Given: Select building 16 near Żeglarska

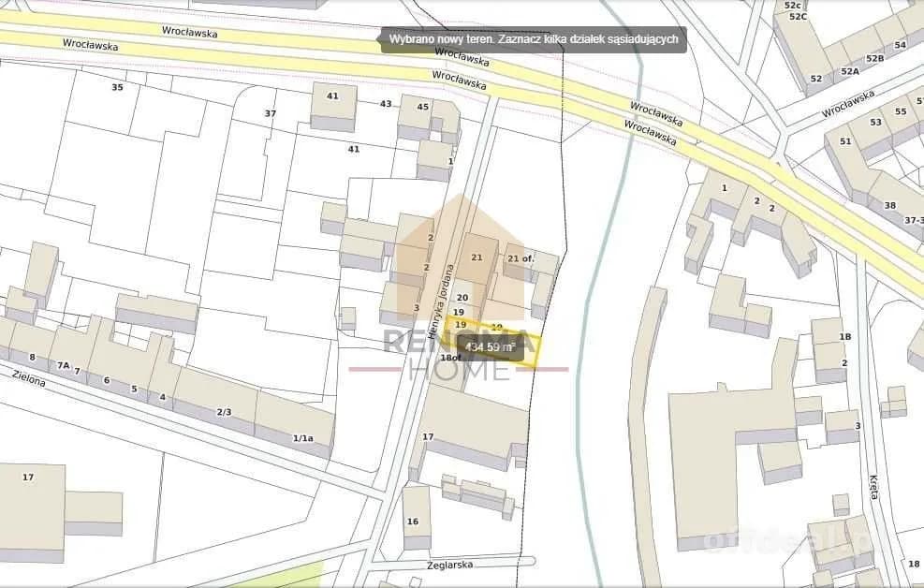Looking at the screenshot, I should click(x=416, y=519).
